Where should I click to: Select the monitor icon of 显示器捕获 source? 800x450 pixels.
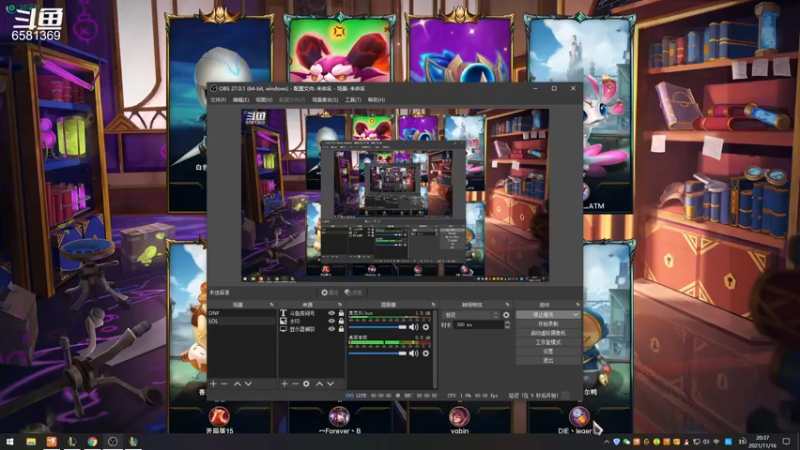tap(283, 329)
